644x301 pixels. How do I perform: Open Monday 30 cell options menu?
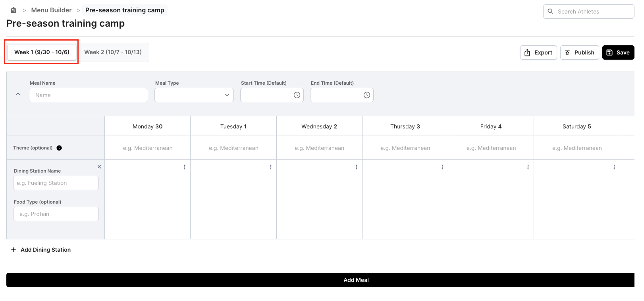click(185, 167)
